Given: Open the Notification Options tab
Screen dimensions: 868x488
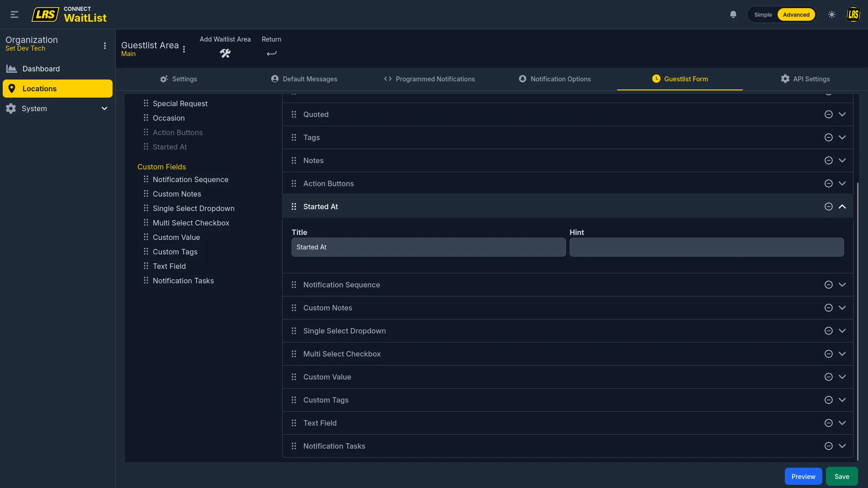Looking at the screenshot, I should [x=555, y=79].
